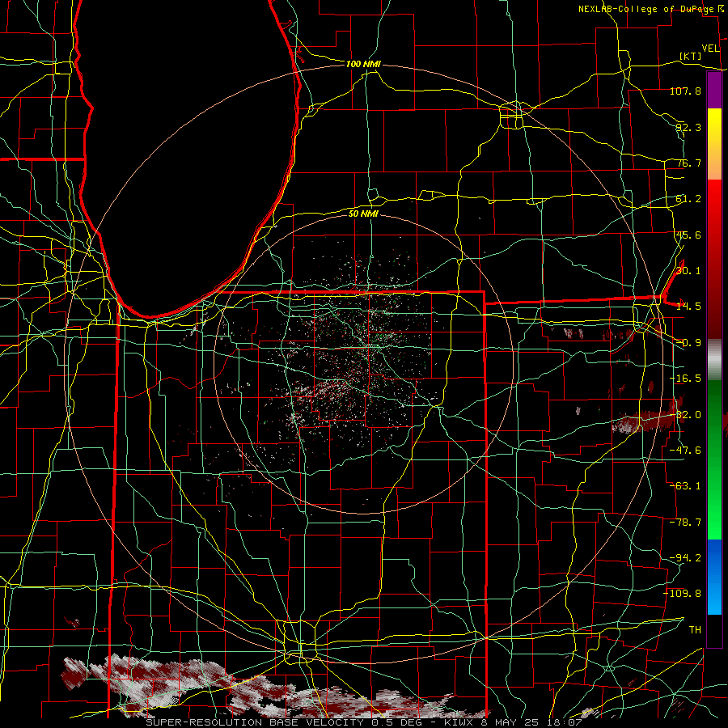
Task: Select the -0.9 scale value
Action: (x=688, y=343)
